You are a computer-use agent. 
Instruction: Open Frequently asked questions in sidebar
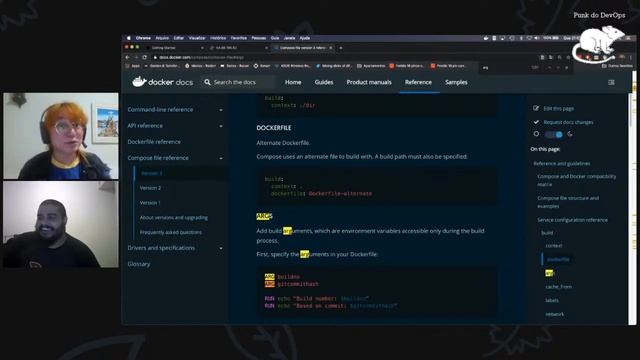[x=171, y=232]
